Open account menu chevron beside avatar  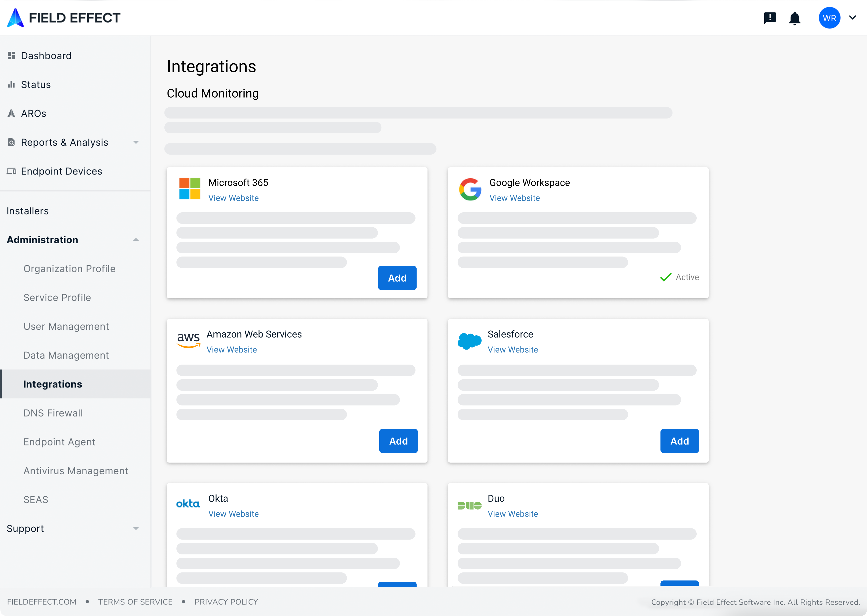853,18
